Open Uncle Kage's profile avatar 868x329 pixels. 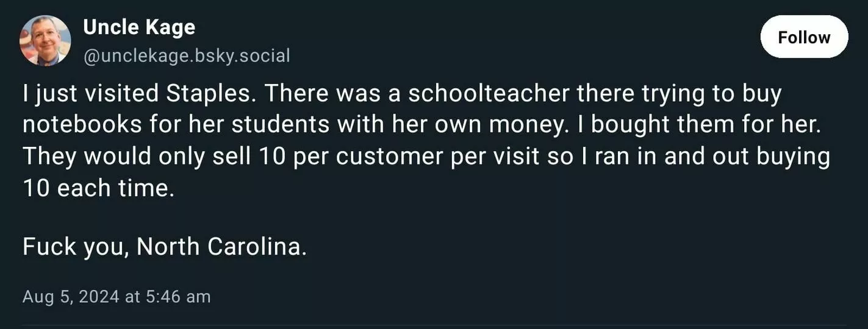click(45, 41)
